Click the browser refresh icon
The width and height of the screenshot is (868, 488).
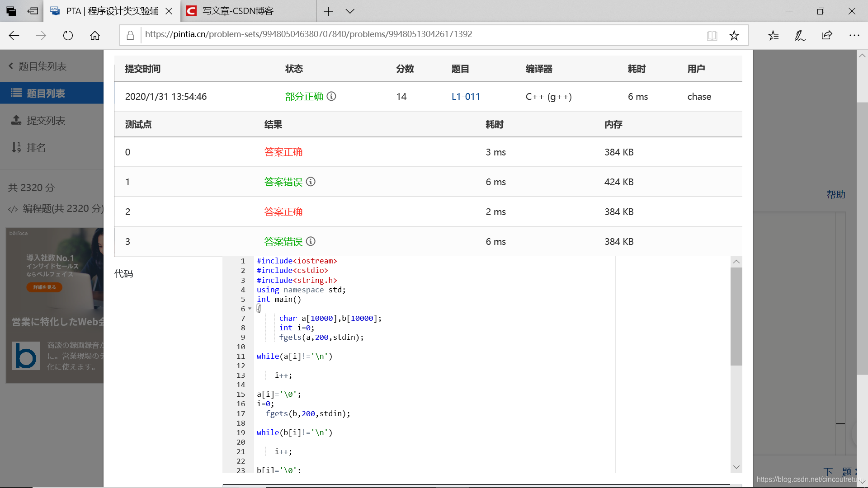pos(68,35)
